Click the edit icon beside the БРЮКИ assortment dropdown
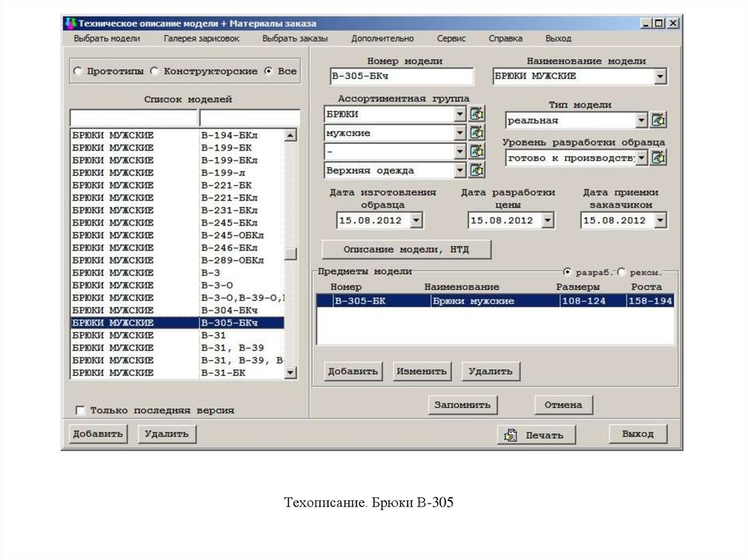 click(478, 113)
